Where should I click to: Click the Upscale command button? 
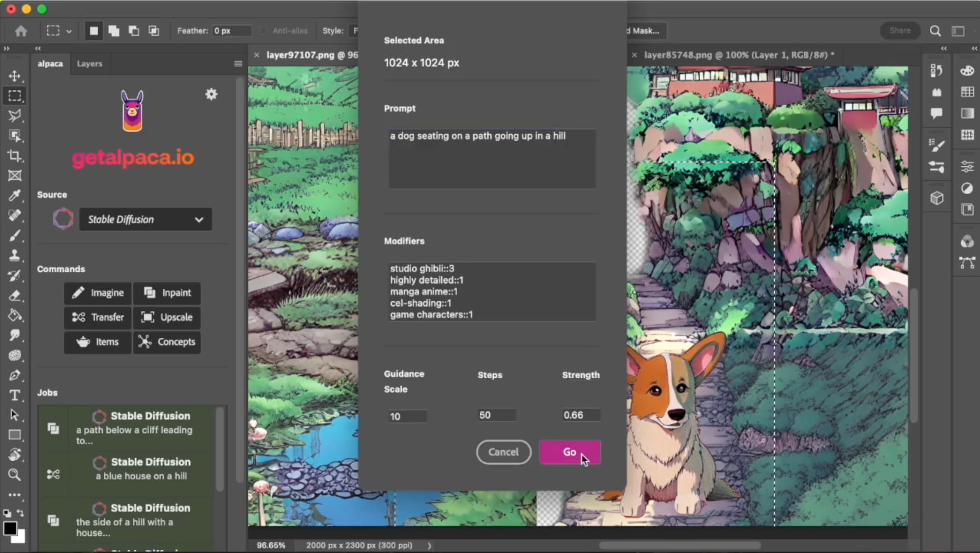[167, 317]
